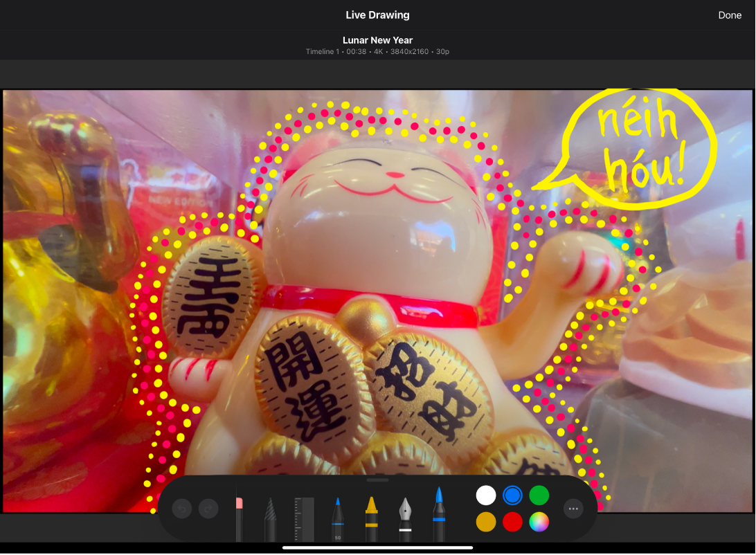The image size is (756, 555).
Task: Reselect the highlighted blue swatch
Action: (513, 495)
